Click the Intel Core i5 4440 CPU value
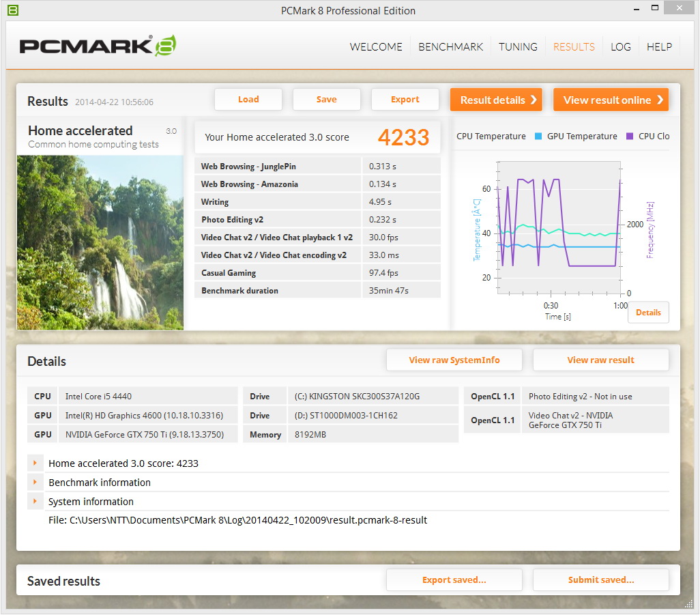This screenshot has height=615, width=700. [148, 396]
